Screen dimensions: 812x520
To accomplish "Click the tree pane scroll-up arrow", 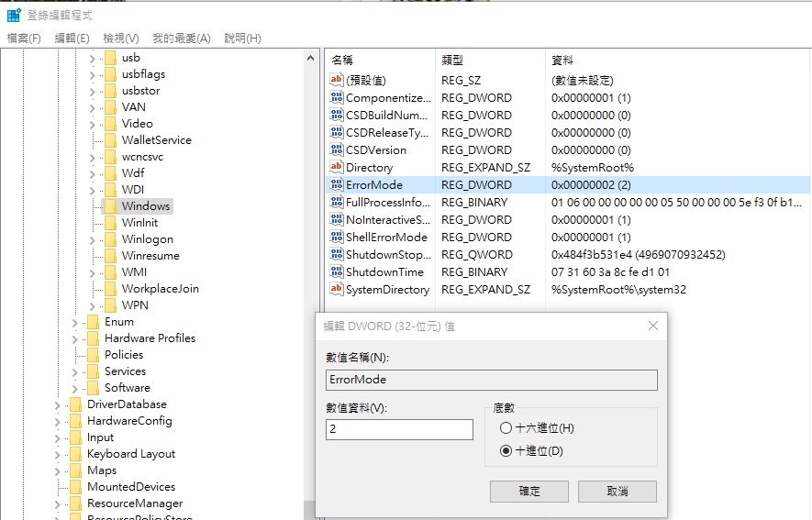I will [x=310, y=58].
